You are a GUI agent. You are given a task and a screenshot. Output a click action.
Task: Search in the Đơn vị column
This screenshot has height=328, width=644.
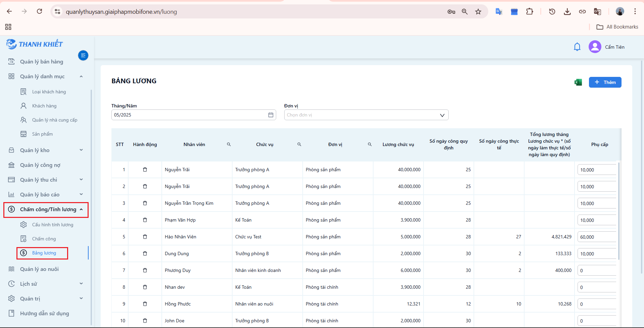370,144
